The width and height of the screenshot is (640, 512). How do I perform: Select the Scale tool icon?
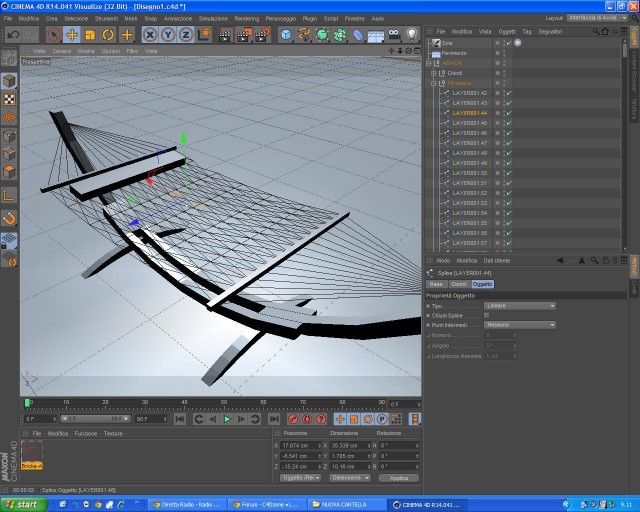click(90, 35)
